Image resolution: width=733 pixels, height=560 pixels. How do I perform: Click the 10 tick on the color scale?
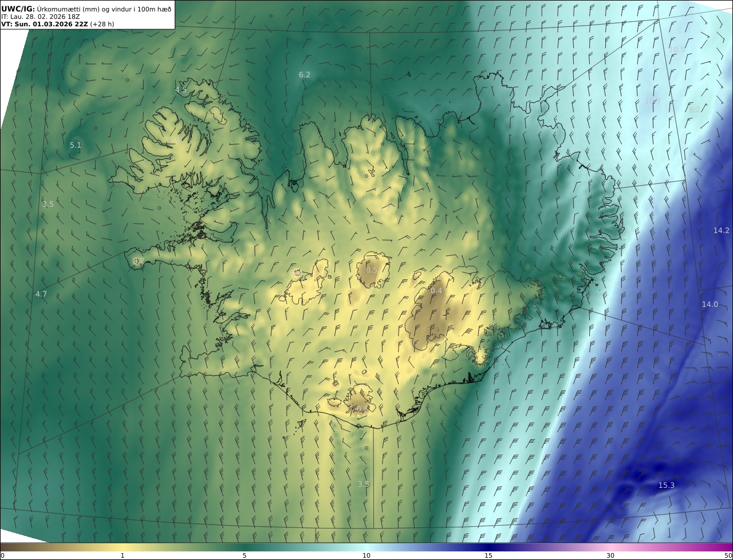pyautogui.click(x=366, y=555)
